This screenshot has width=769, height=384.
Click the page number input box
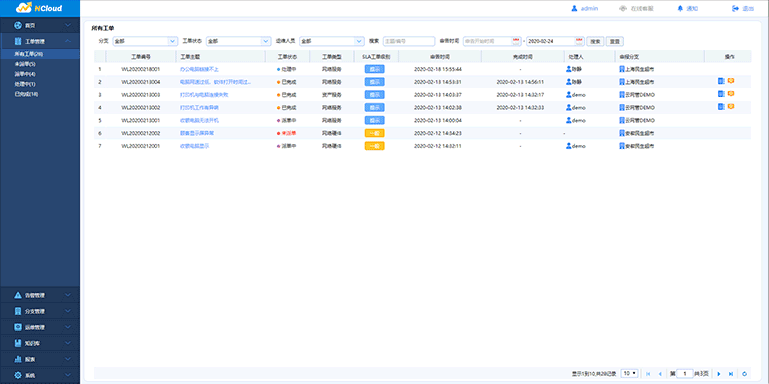coord(685,374)
